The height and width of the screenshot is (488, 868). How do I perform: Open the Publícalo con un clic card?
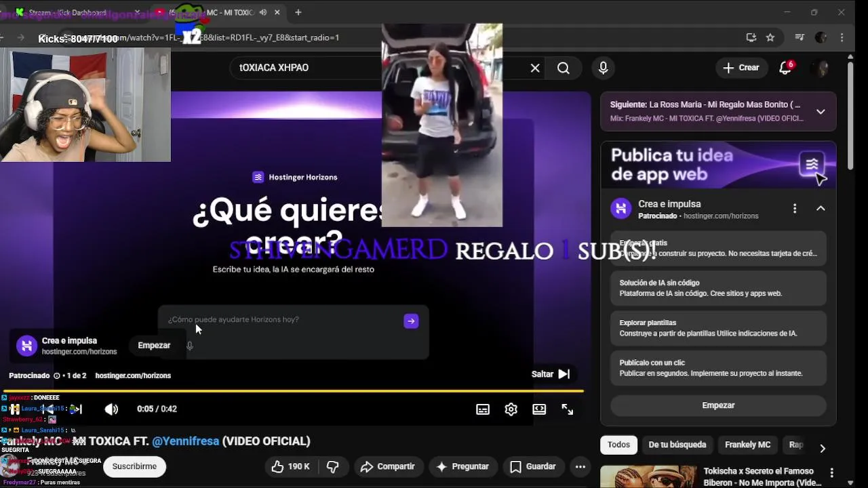point(718,368)
